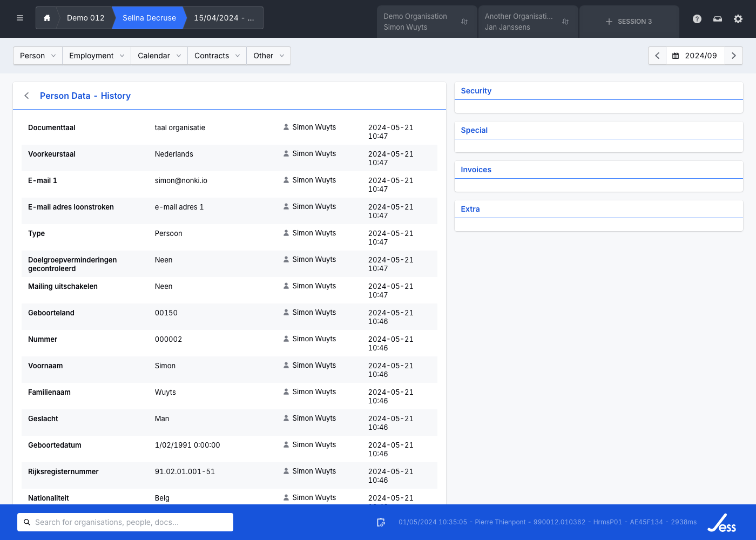The image size is (756, 540).
Task: Expand the Employment dropdown menu
Action: pos(97,56)
